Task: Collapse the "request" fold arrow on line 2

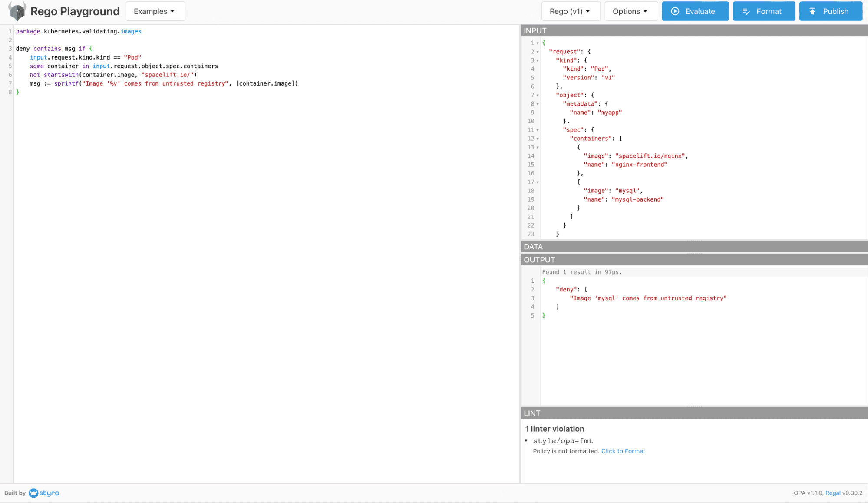Action: [x=538, y=52]
